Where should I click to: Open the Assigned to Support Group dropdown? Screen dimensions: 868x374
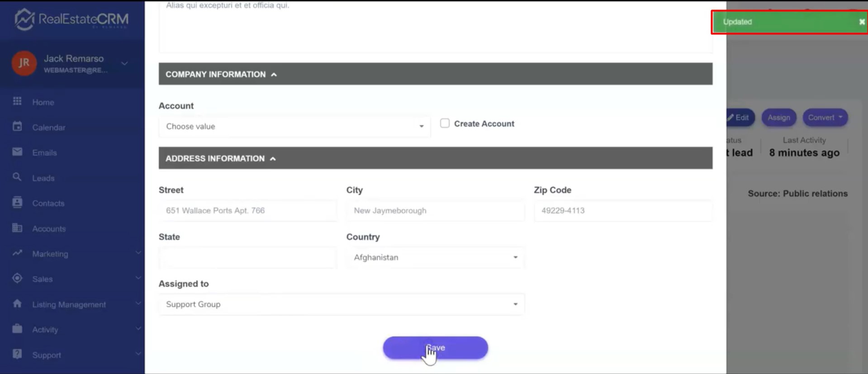tap(342, 304)
